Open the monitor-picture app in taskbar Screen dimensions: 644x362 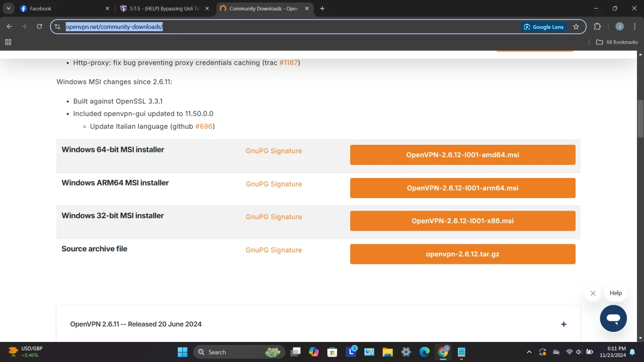(369, 352)
